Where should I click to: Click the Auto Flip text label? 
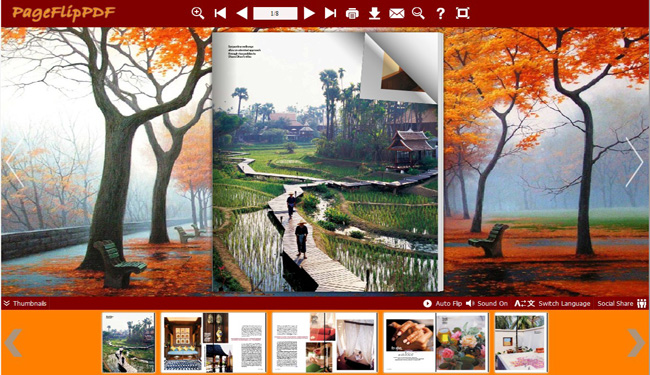pos(449,303)
